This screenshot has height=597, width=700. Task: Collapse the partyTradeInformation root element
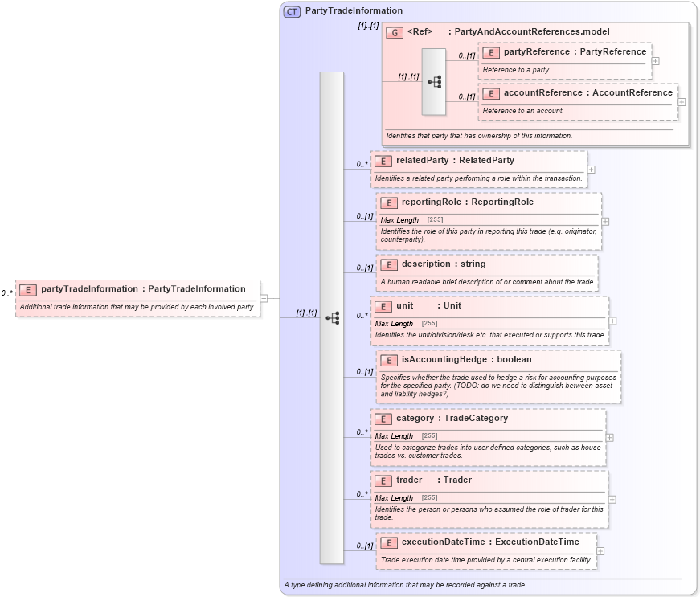[x=264, y=298]
